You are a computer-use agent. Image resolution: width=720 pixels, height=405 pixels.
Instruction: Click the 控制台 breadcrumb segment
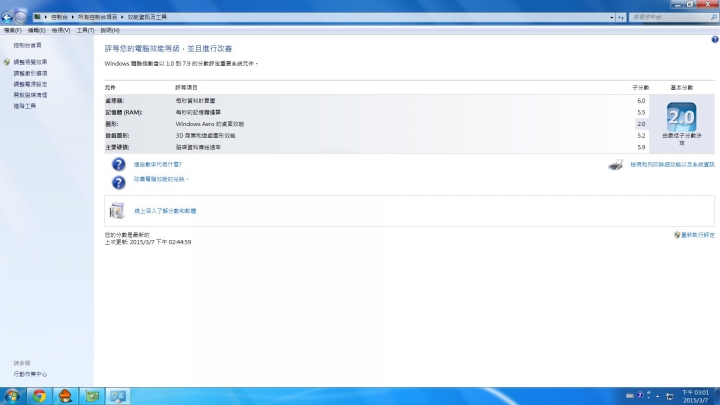coord(59,17)
